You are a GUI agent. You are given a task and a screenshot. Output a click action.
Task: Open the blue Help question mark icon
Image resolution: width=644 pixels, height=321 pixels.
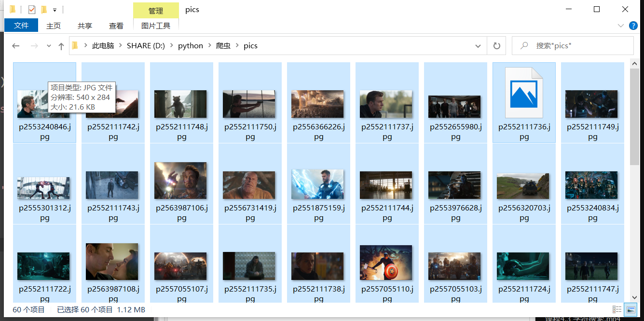click(633, 26)
